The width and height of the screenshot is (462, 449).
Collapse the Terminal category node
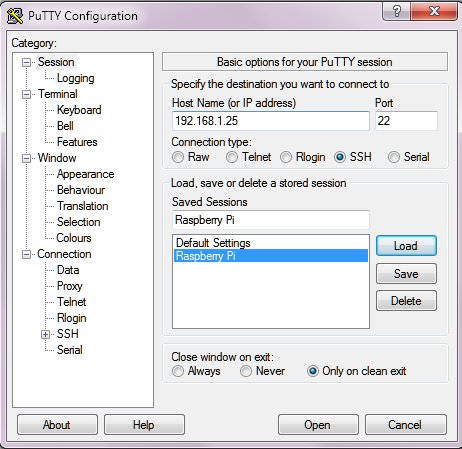click(x=26, y=94)
